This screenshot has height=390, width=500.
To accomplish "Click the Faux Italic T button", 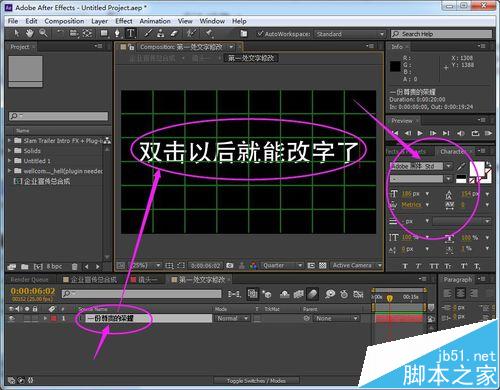I will [x=419, y=266].
